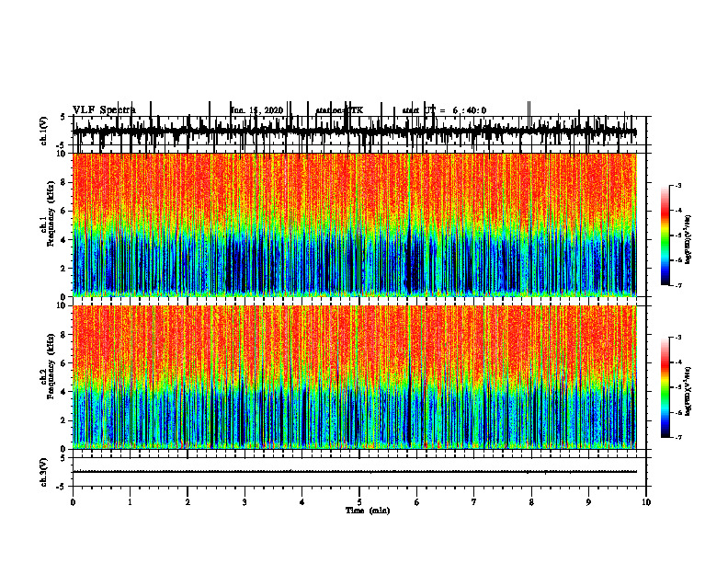Click the 'Time (min)' axis label
The height and width of the screenshot is (563, 728).
point(368,511)
